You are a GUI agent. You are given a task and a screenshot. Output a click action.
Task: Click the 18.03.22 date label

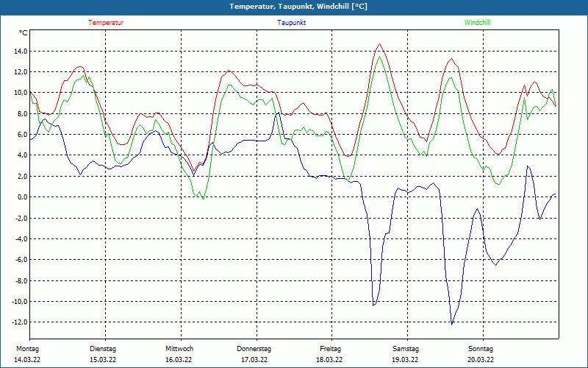(x=329, y=360)
